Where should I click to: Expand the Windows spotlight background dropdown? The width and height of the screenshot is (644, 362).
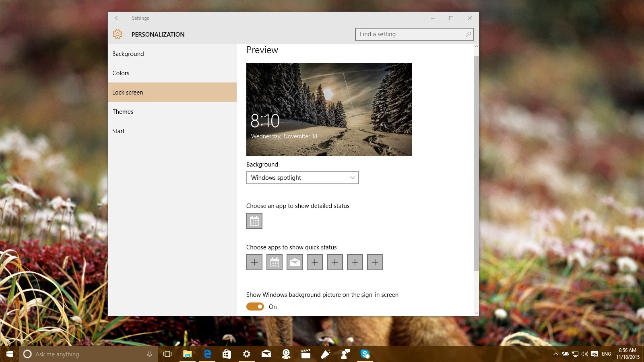pos(302,178)
